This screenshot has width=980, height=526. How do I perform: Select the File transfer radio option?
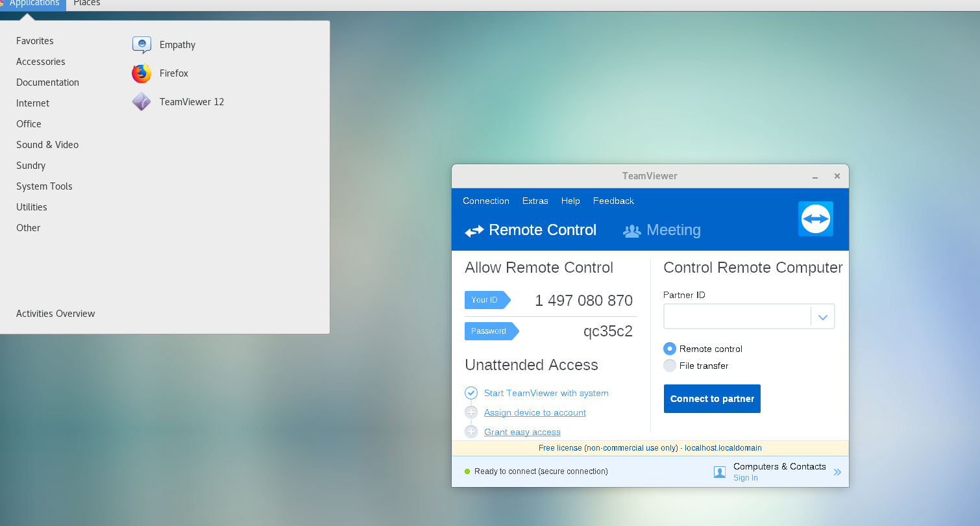670,366
